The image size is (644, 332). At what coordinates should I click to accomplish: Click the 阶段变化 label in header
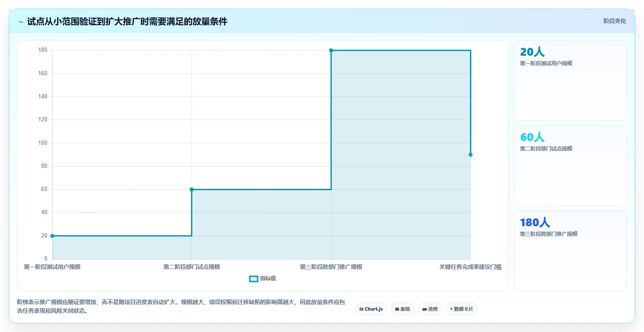pyautogui.click(x=615, y=21)
